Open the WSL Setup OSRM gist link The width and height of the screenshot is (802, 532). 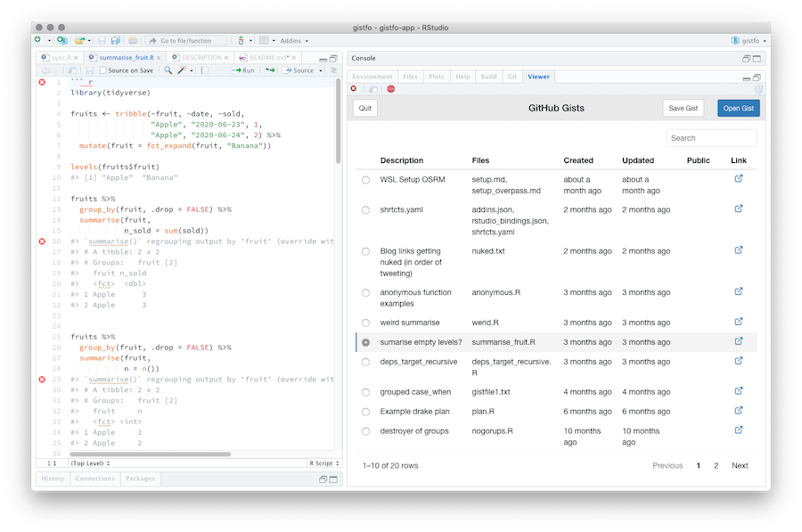[x=739, y=178]
